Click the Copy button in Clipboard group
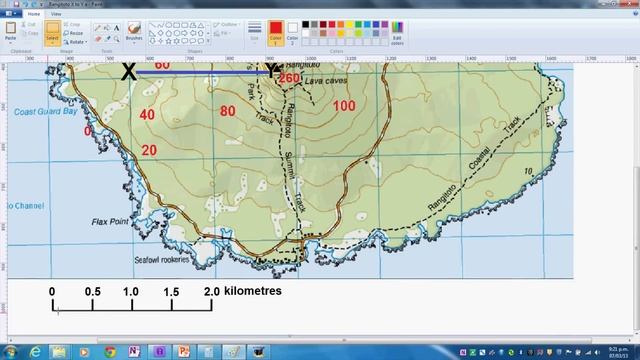 30,33
